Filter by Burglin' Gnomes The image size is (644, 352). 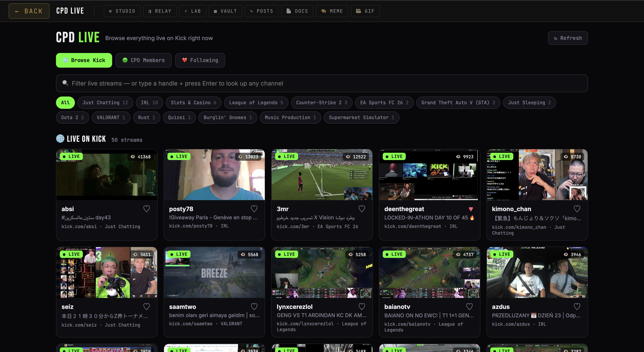(228, 118)
